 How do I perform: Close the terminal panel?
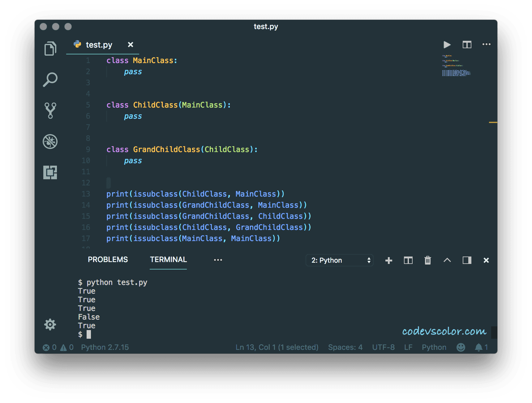point(486,260)
